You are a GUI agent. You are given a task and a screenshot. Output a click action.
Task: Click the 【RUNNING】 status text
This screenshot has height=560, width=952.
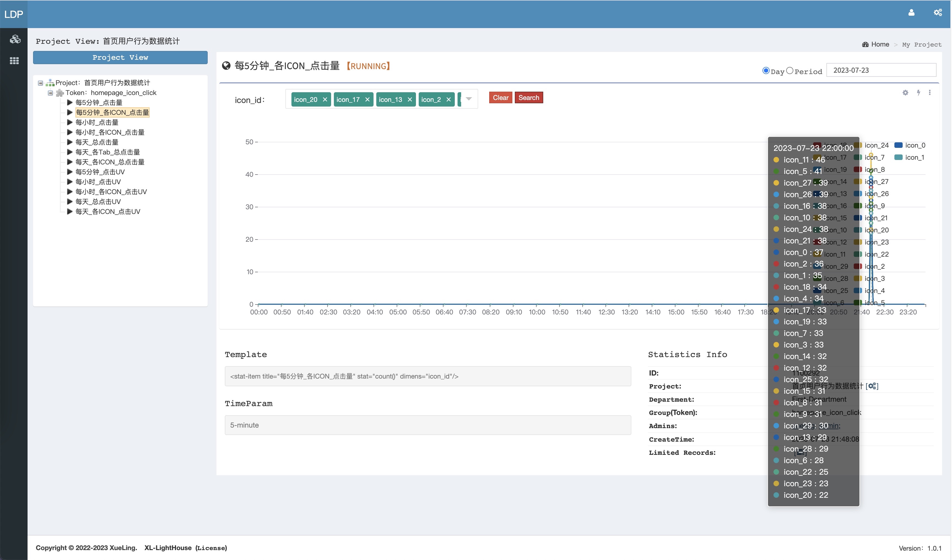(369, 66)
